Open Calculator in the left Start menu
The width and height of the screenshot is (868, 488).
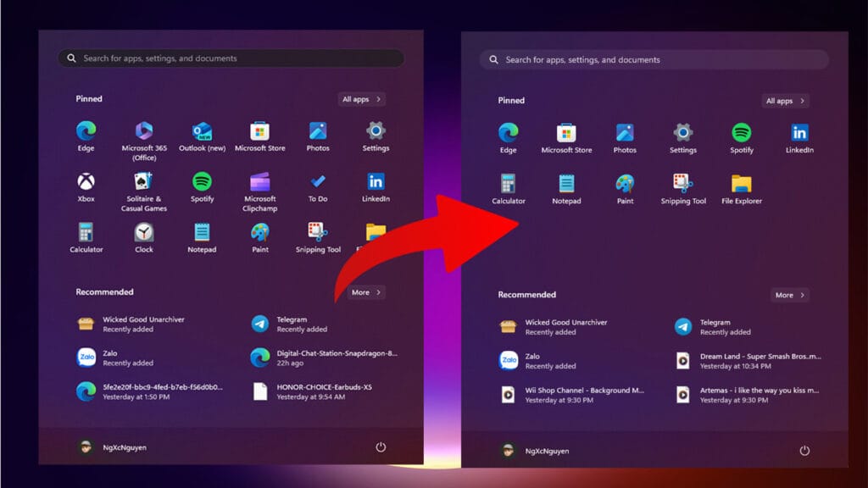86,238
